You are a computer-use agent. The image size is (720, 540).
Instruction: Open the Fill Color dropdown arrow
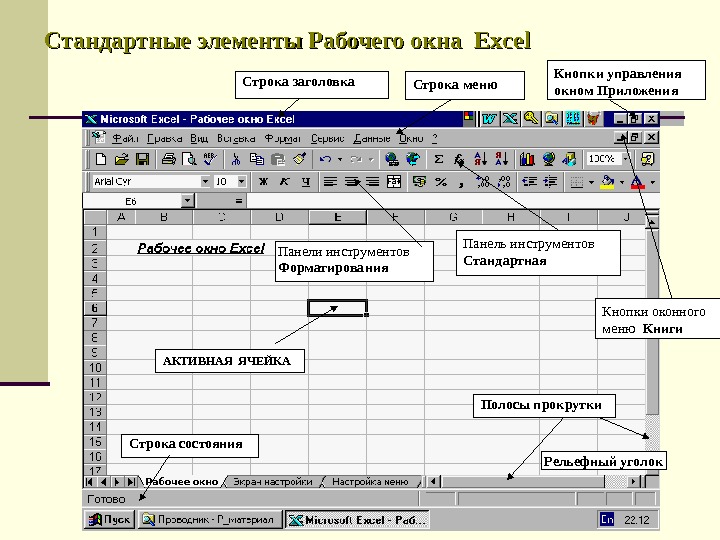622,182
